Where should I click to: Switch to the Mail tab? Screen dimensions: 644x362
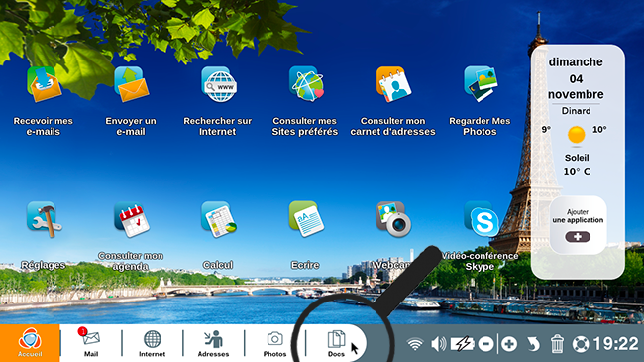click(91, 343)
